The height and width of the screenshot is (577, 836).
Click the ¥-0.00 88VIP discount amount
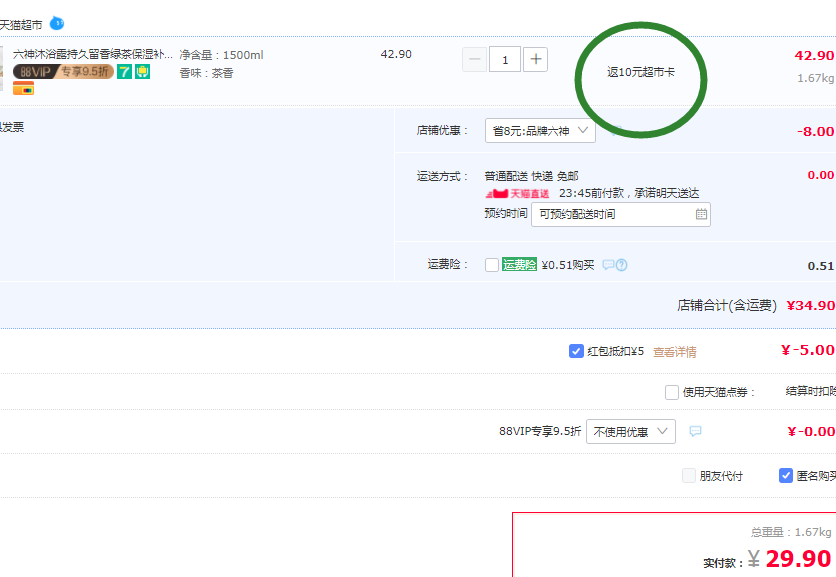[811, 431]
